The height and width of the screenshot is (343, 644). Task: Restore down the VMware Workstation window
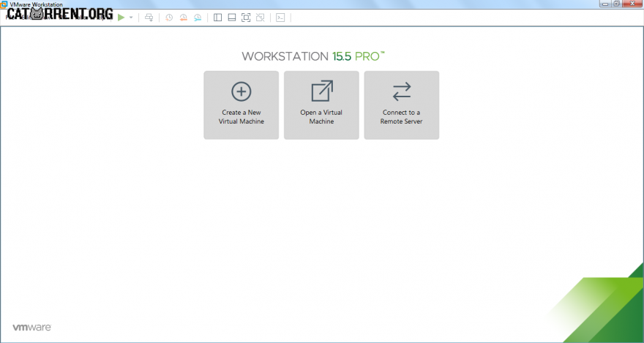[616, 4]
